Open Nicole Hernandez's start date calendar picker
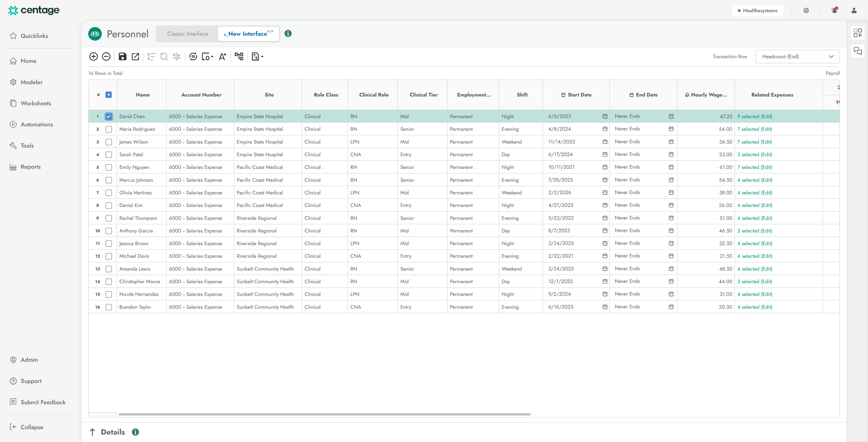The image size is (868, 442). click(x=605, y=294)
